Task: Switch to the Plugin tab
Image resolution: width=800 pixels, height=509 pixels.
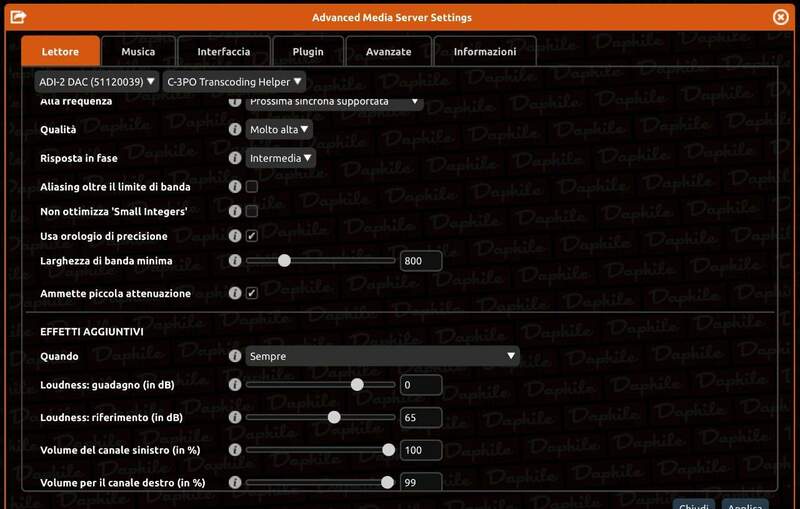Action: click(308, 51)
